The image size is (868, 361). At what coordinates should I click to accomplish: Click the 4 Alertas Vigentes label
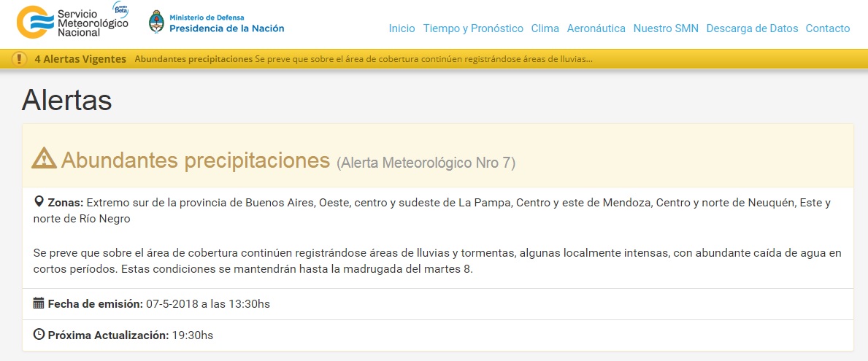coord(80,59)
